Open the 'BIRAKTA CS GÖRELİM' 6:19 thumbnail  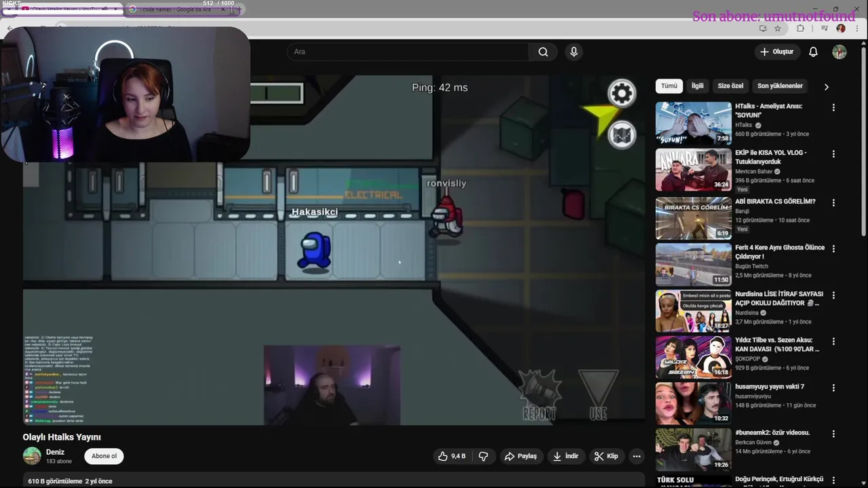coord(693,218)
